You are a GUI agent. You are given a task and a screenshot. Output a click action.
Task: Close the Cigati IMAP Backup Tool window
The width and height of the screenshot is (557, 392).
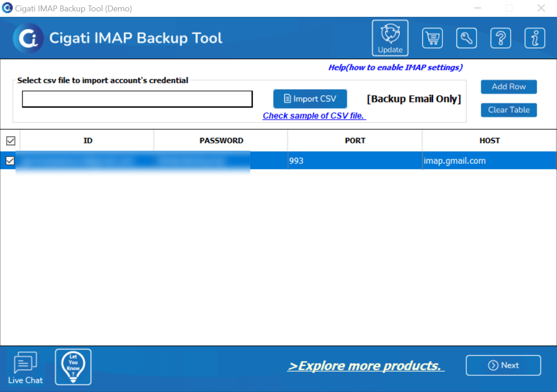coord(541,8)
